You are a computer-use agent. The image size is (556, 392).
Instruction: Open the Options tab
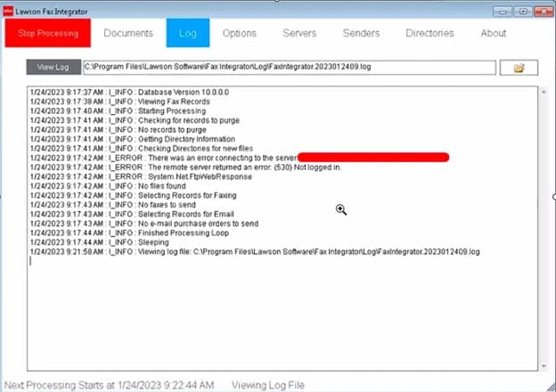coord(240,33)
